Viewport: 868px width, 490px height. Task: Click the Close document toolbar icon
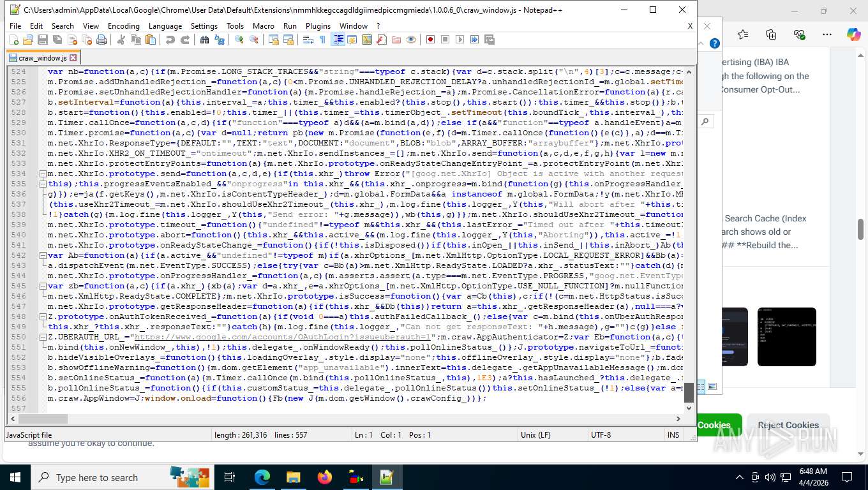click(x=71, y=40)
